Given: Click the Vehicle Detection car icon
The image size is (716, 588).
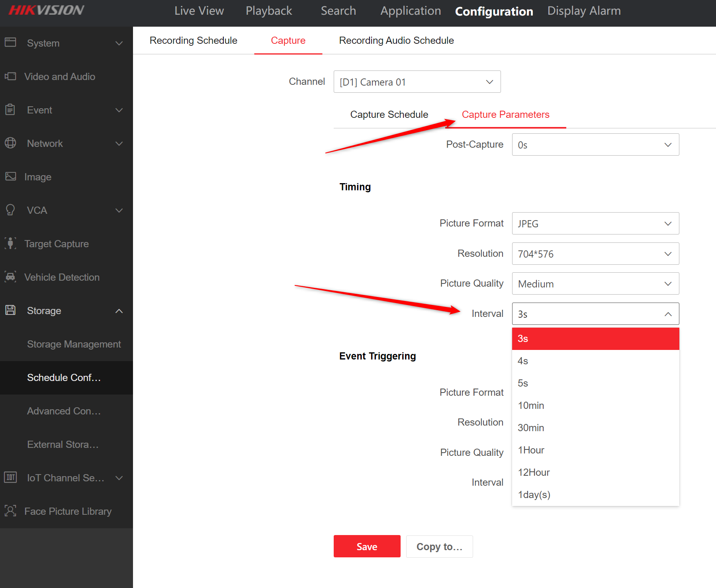Looking at the screenshot, I should pyautogui.click(x=10, y=277).
